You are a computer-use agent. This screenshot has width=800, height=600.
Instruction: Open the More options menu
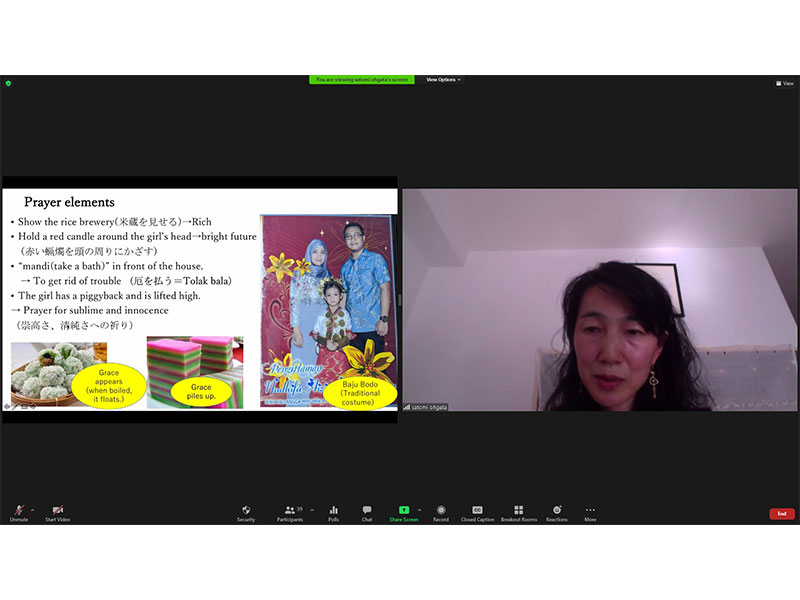click(590, 512)
